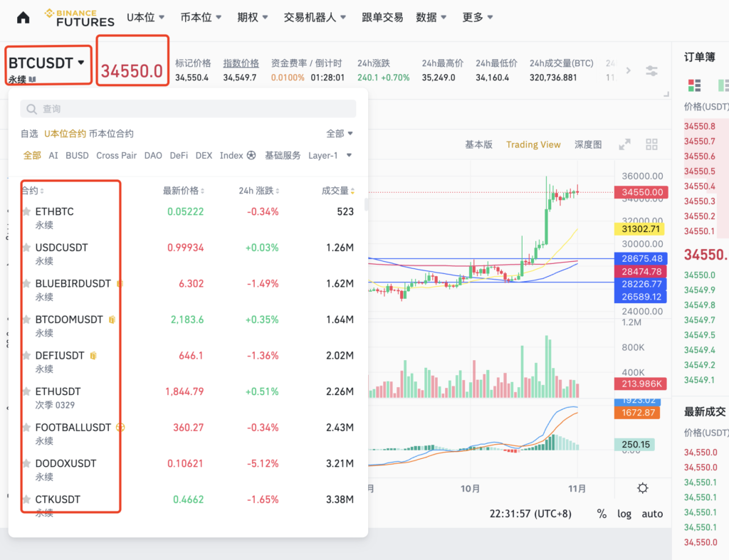Click the book icon beside 永续 label
This screenshot has width=729, height=560.
[33, 80]
